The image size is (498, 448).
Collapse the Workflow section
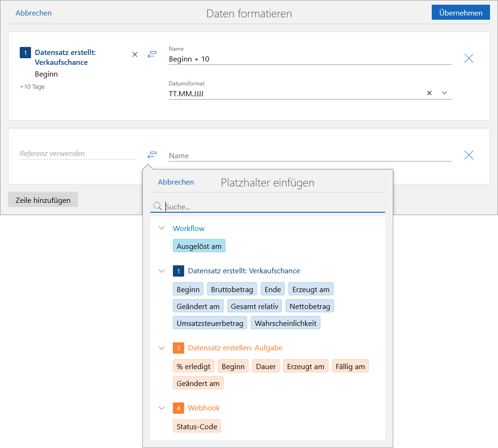162,228
